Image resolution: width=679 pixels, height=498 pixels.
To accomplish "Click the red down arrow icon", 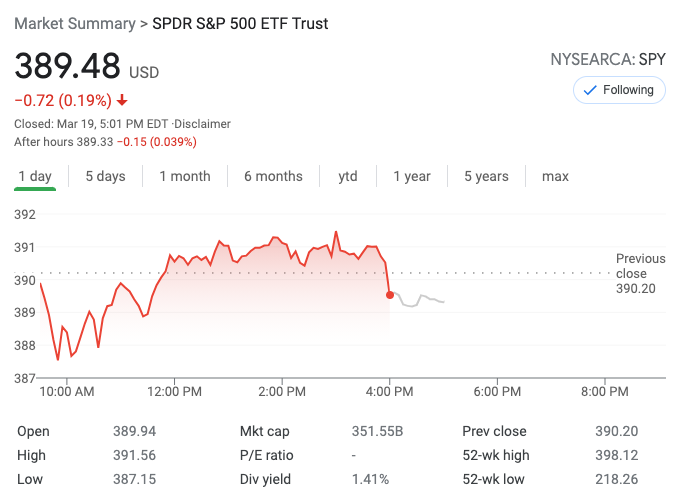I will point(122,100).
